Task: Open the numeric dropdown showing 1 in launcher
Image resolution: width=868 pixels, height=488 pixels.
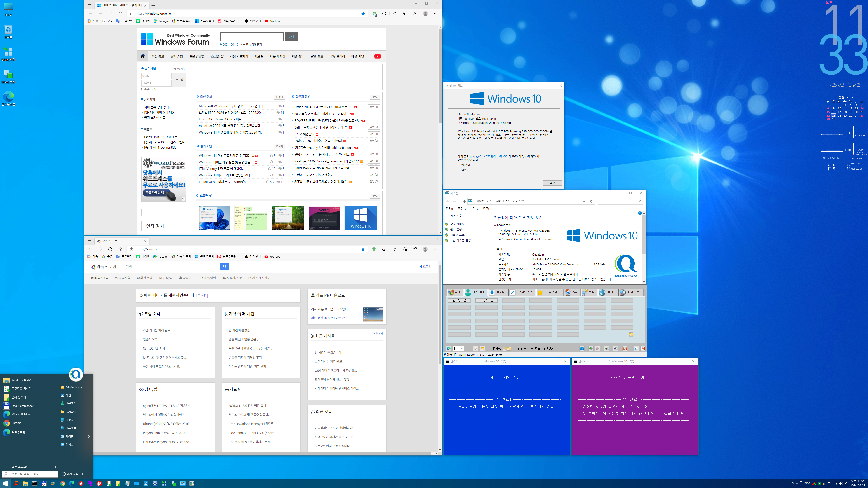Action: point(458,349)
